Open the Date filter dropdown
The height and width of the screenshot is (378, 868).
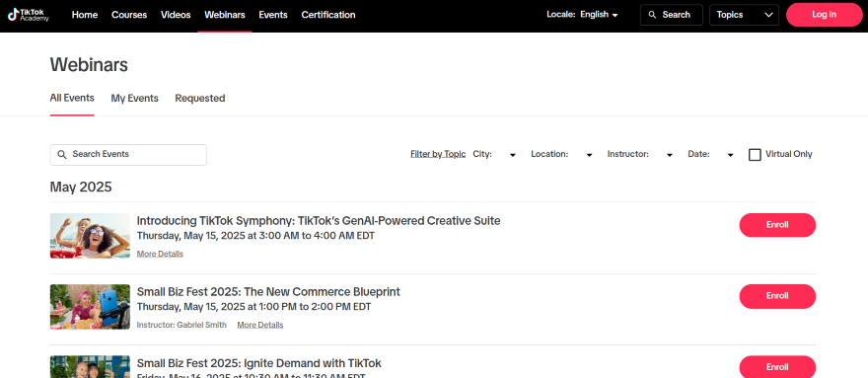point(711,155)
